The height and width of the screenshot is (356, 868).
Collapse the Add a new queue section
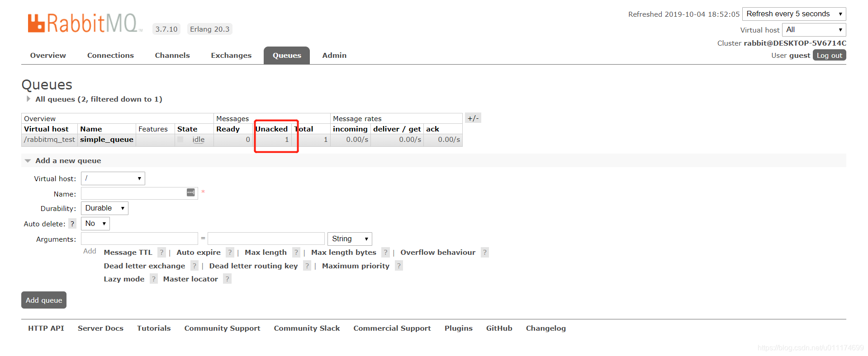click(x=63, y=160)
